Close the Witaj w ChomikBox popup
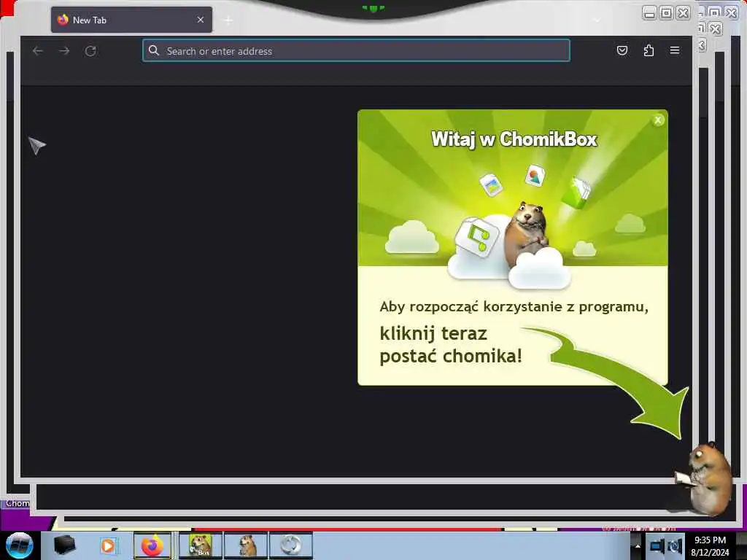Viewport: 747px width, 560px height. pos(658,120)
